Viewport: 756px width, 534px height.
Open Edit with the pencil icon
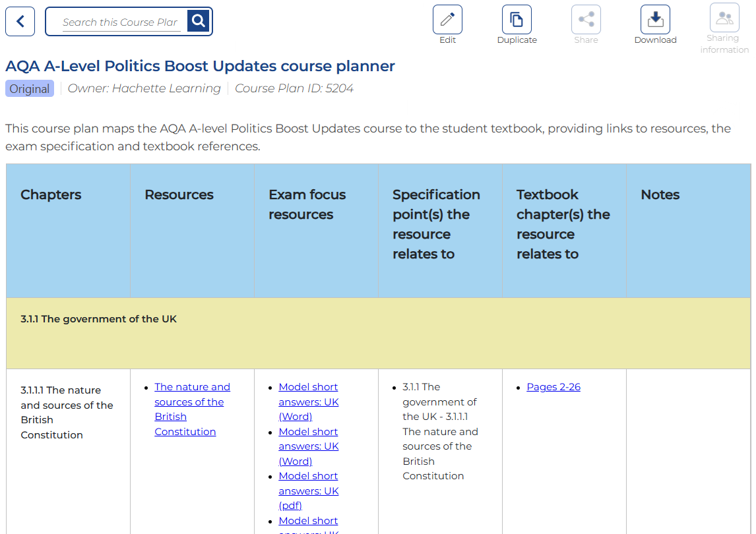point(447,20)
